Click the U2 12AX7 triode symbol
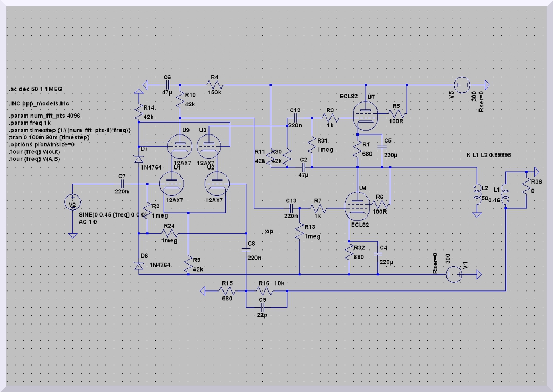Screen dimensions: 553x392 click(215, 186)
